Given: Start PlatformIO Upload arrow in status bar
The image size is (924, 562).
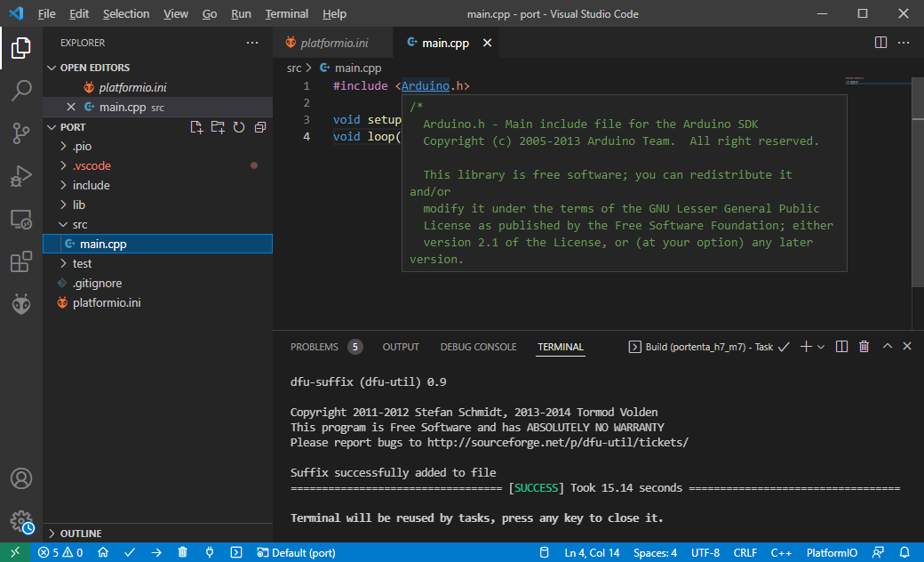Looking at the screenshot, I should (x=155, y=552).
